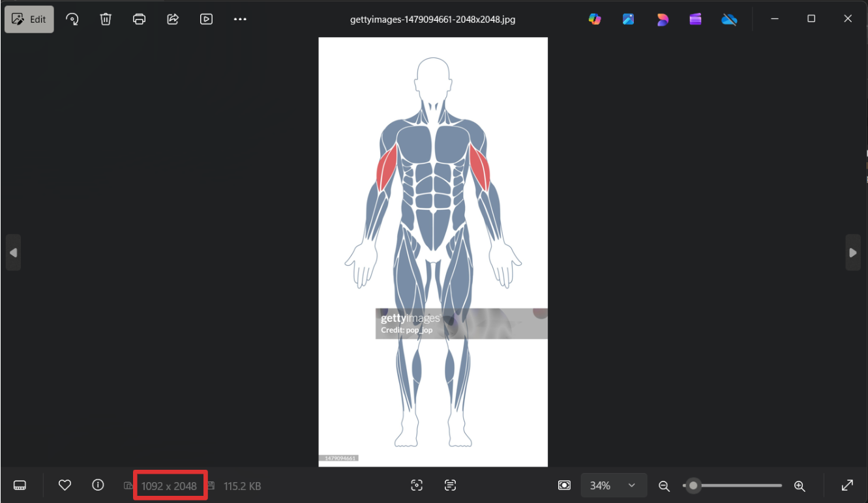Run visual search on the image
Viewport: 868px width, 503px height.
pos(417,485)
